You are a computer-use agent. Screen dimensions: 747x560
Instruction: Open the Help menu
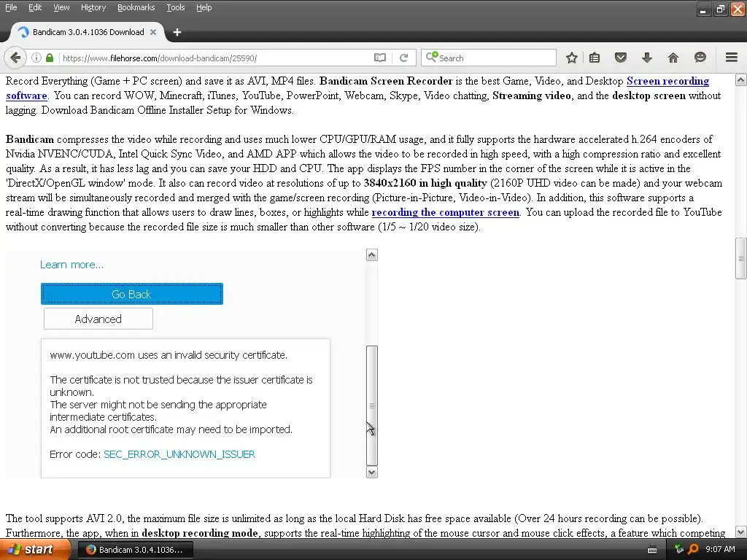(x=204, y=7)
